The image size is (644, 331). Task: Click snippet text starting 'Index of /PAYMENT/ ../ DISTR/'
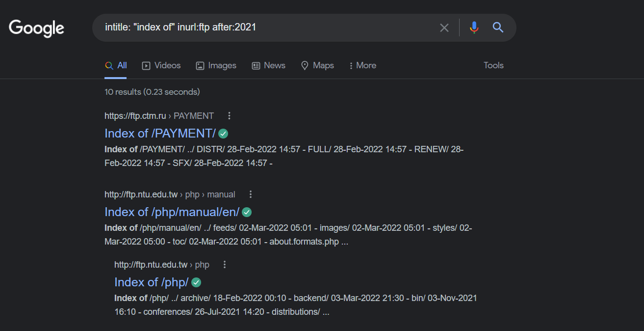click(284, 156)
